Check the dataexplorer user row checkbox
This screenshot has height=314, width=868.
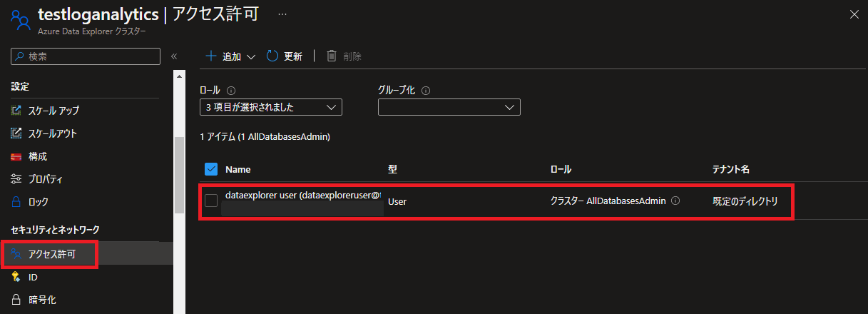pos(211,201)
